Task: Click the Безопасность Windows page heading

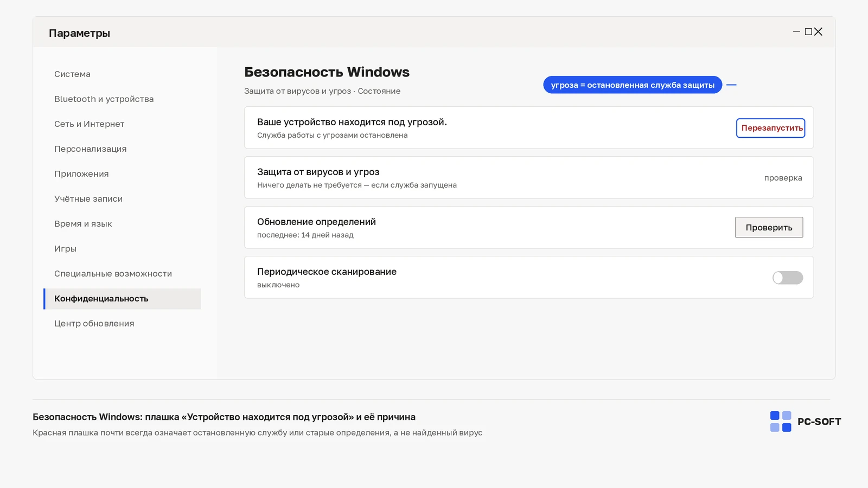Action: 327,72
